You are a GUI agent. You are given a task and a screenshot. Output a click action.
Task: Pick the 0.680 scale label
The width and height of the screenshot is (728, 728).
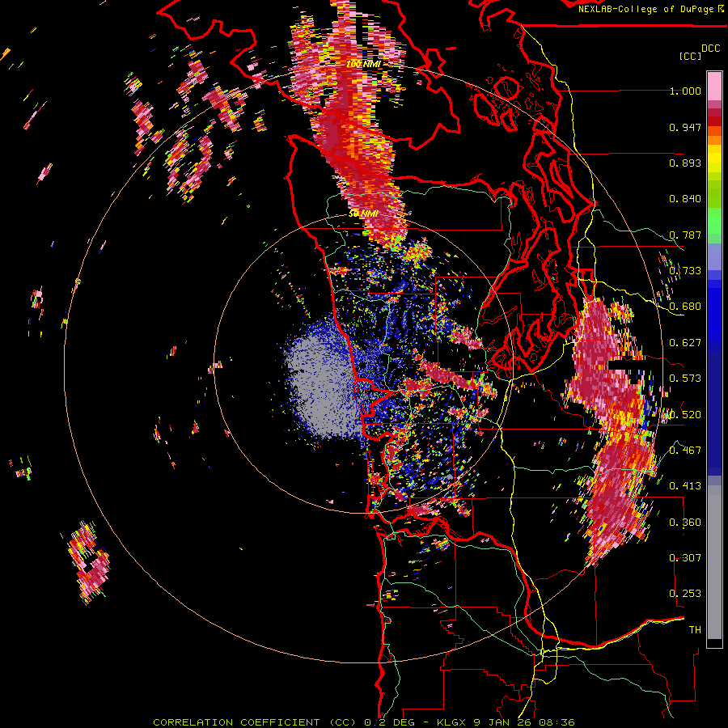tap(685, 307)
